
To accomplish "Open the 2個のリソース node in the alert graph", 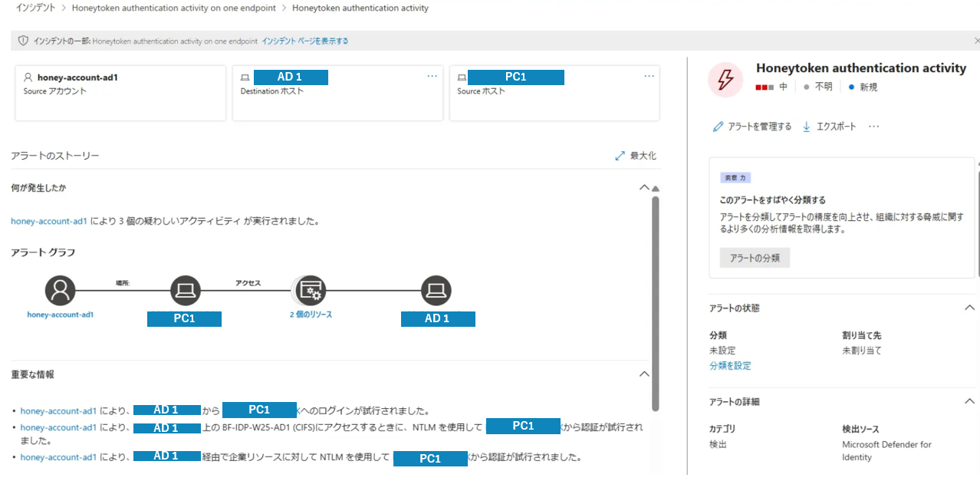I will click(310, 291).
